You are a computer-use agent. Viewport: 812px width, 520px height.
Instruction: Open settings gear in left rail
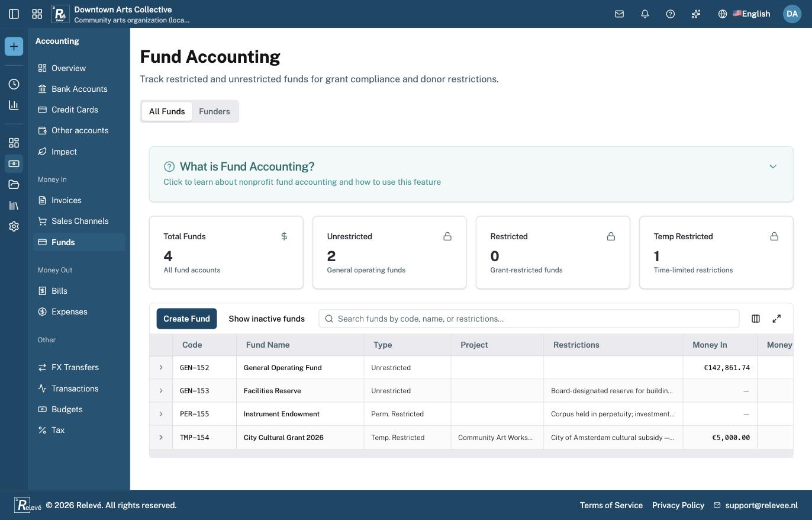(14, 226)
